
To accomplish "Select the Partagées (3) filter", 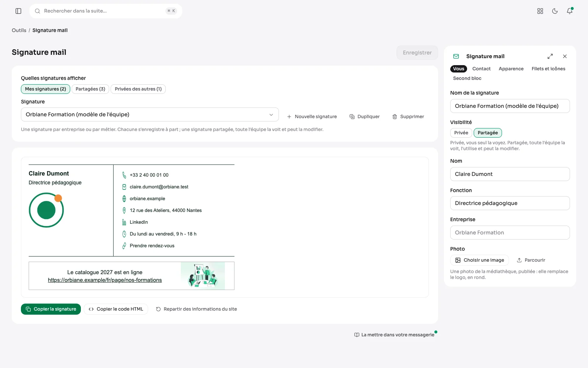I will point(90,89).
